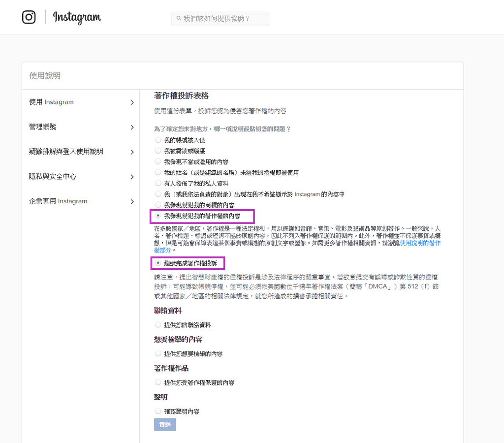The height and width of the screenshot is (443, 504).
Task: Click the Instagram wordmark logo
Action: click(x=77, y=17)
